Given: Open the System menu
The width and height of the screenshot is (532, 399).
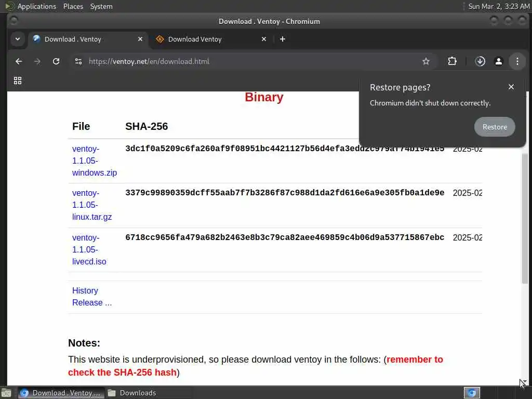Looking at the screenshot, I should coord(101,6).
